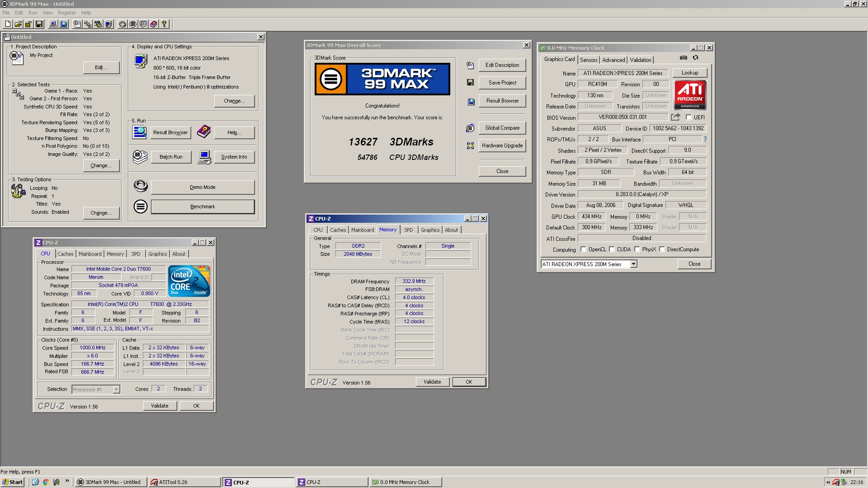Switch to ATITool 0.26 in taskbar
Image resolution: width=868 pixels, height=488 pixels.
[184, 482]
